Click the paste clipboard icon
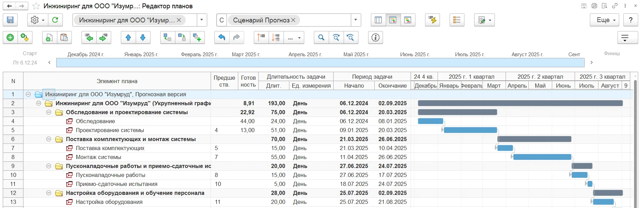The image size is (644, 208). tap(64, 38)
